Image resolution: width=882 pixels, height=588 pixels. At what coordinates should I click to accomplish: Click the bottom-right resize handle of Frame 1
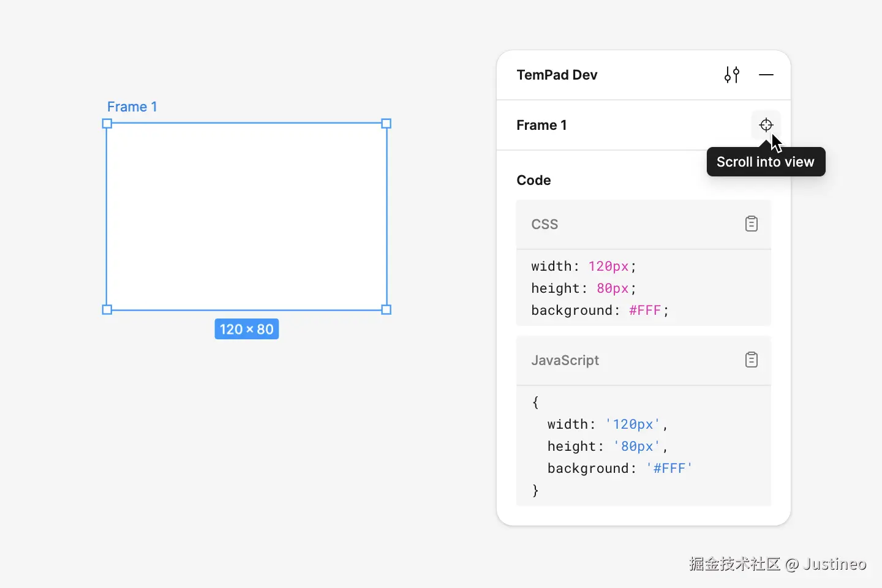coord(386,310)
